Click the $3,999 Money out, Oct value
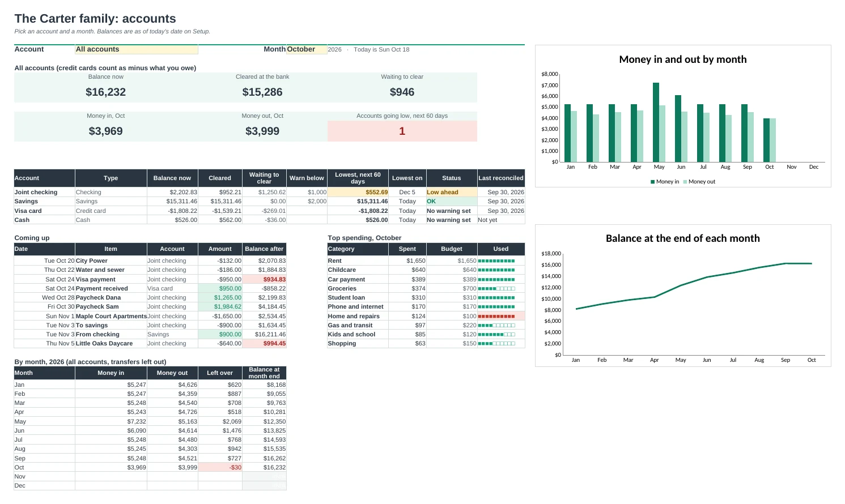 coord(262,131)
